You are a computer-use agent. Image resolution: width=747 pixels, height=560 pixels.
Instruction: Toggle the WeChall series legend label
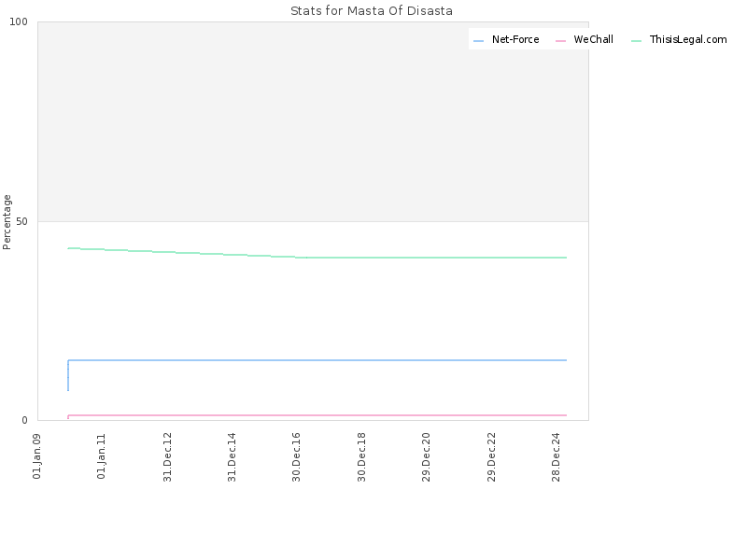pos(593,39)
